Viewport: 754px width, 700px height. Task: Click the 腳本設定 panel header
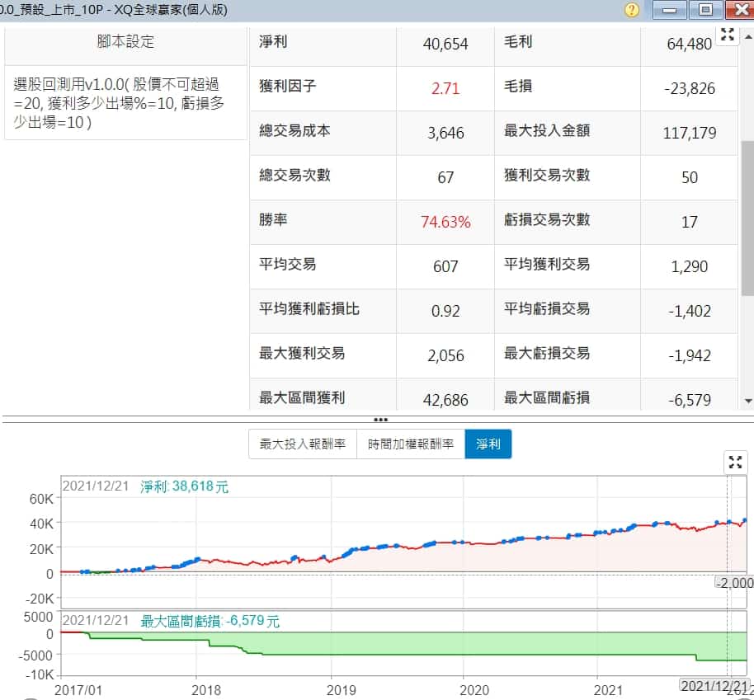[125, 42]
